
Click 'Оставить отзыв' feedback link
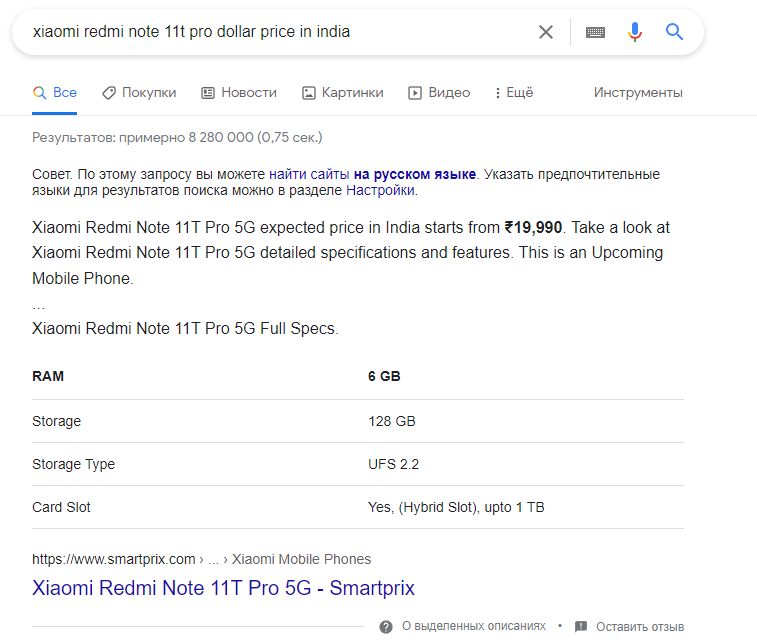tap(640, 626)
